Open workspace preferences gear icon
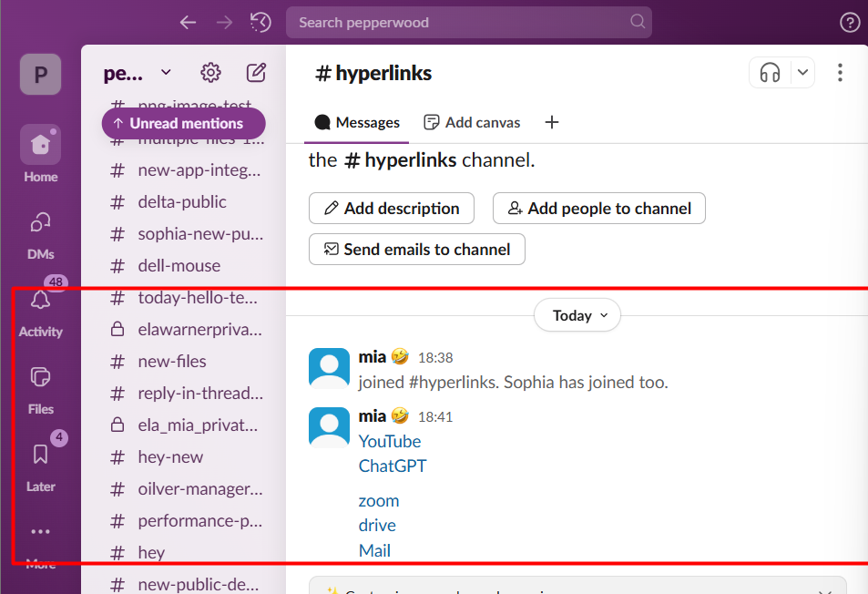Screen dimensions: 868x594 tap(210, 73)
